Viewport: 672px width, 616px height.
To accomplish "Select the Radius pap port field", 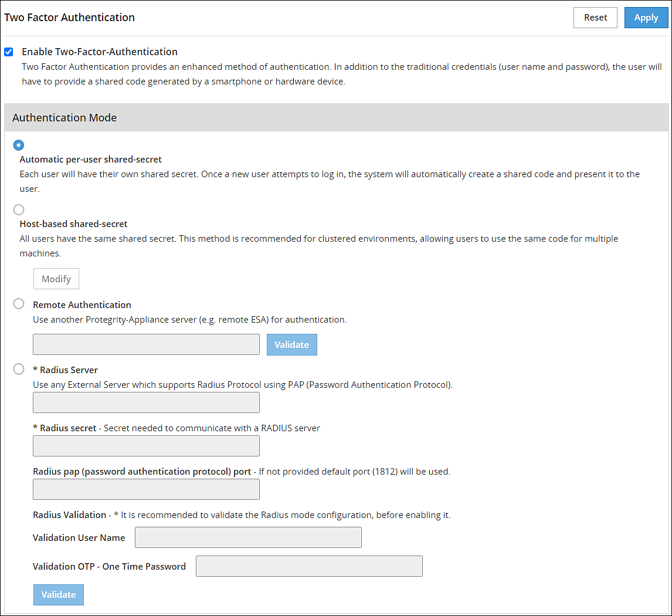I will click(146, 489).
